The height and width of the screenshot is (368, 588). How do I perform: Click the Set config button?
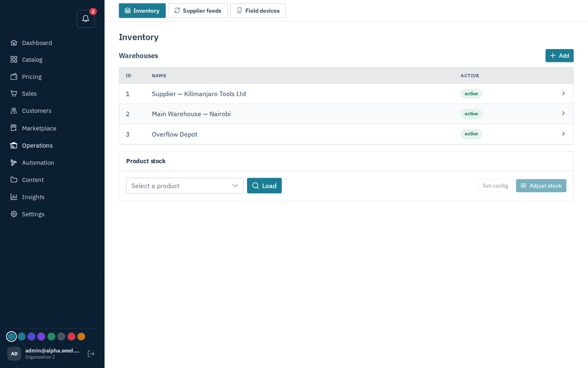coord(495,185)
